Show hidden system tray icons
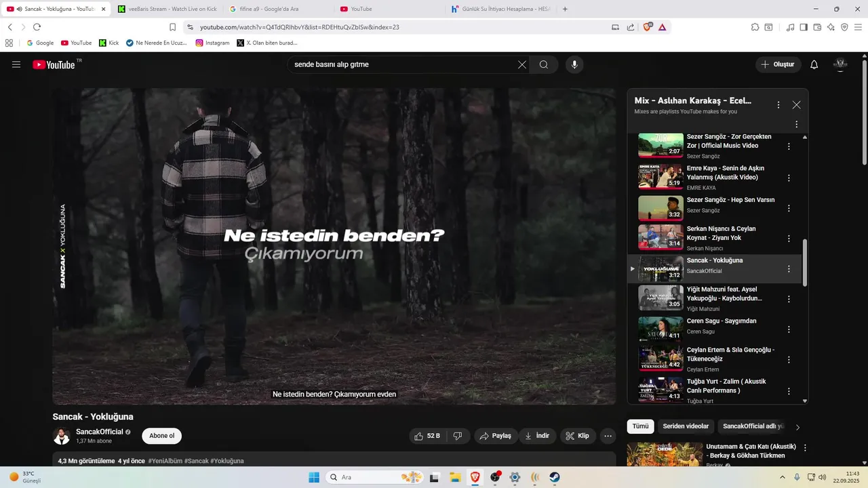Viewport: 868px width, 488px height. [x=782, y=477]
